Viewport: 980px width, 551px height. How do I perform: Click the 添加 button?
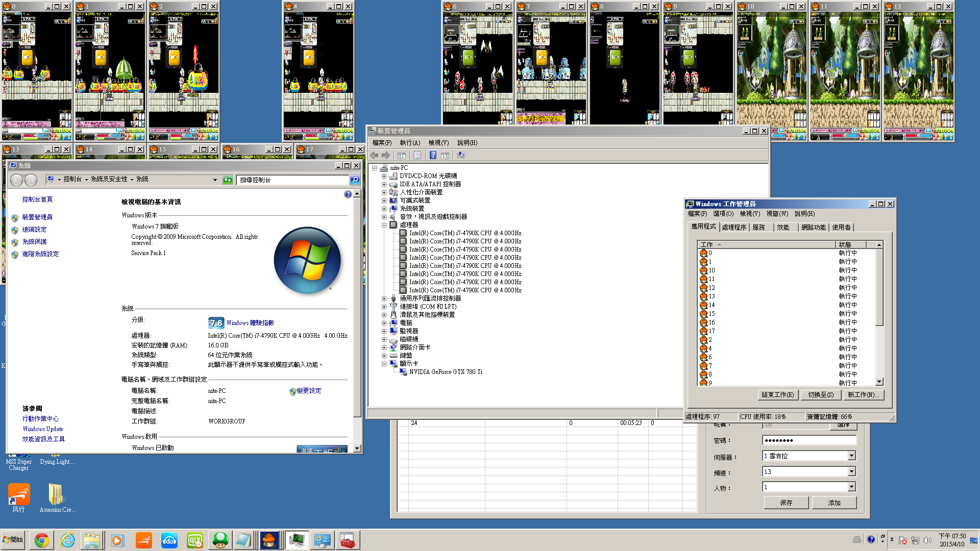[834, 503]
